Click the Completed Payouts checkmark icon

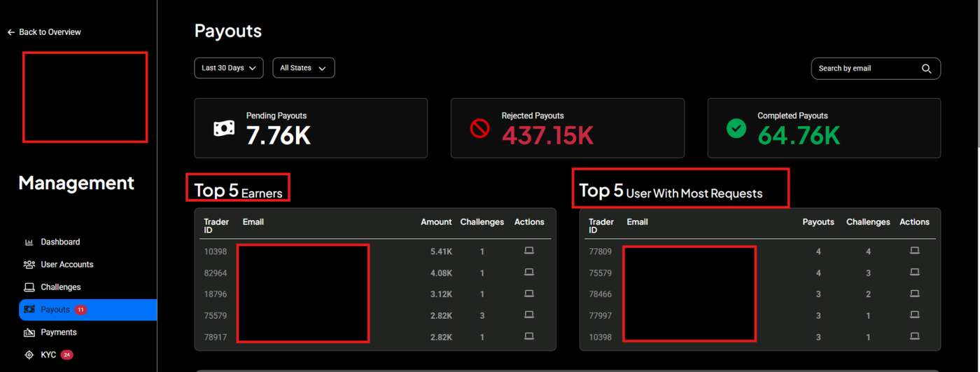point(736,129)
